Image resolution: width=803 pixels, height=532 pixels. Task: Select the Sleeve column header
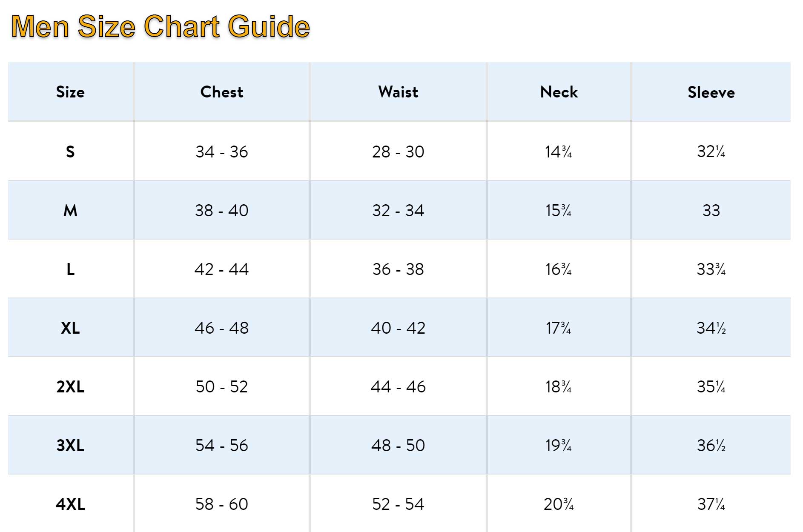click(711, 92)
